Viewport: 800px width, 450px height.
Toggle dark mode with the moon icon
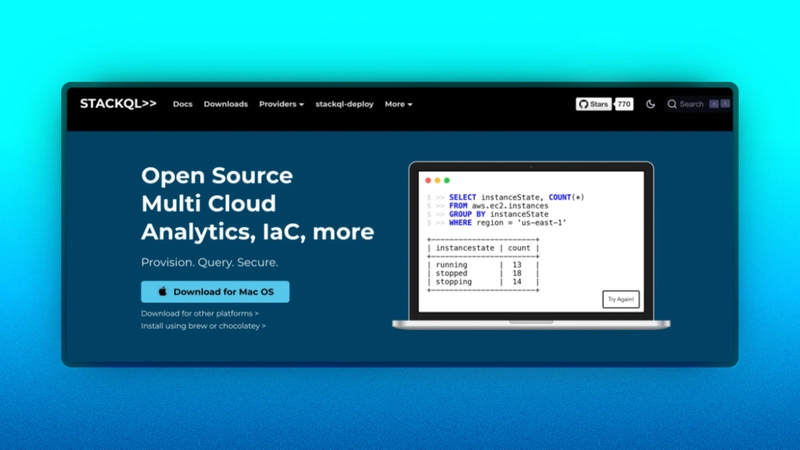click(x=651, y=104)
